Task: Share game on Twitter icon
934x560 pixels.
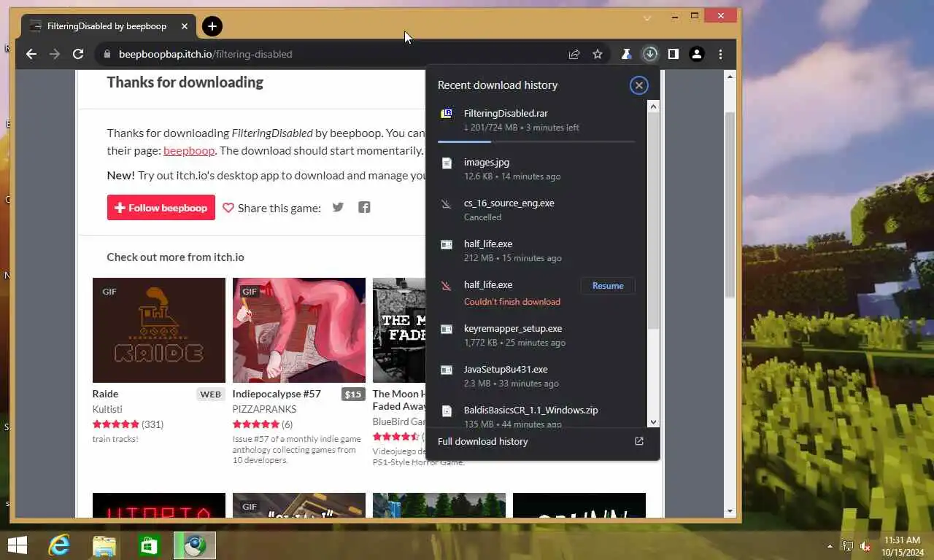Action: tap(338, 207)
